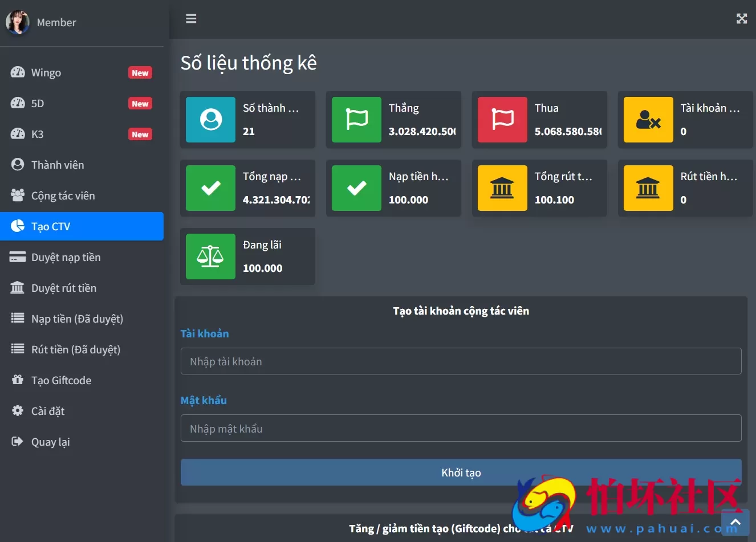756x542 pixels.
Task: Click the bank icon in Tổng rút card
Action: pyautogui.click(x=502, y=188)
